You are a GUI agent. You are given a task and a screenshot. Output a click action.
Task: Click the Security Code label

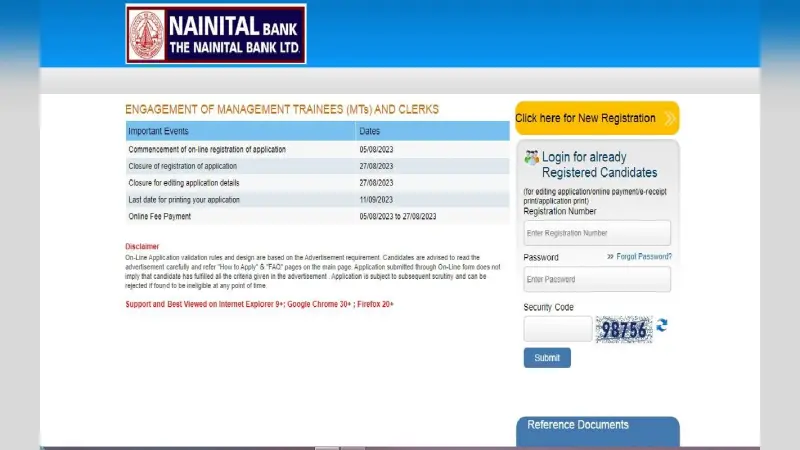pyautogui.click(x=548, y=307)
